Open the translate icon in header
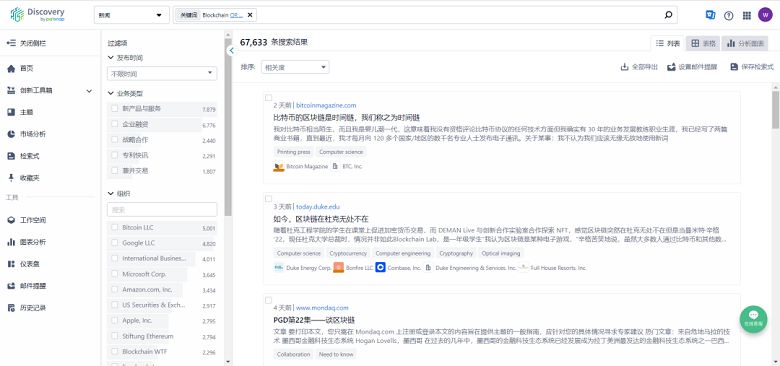 pos(710,15)
